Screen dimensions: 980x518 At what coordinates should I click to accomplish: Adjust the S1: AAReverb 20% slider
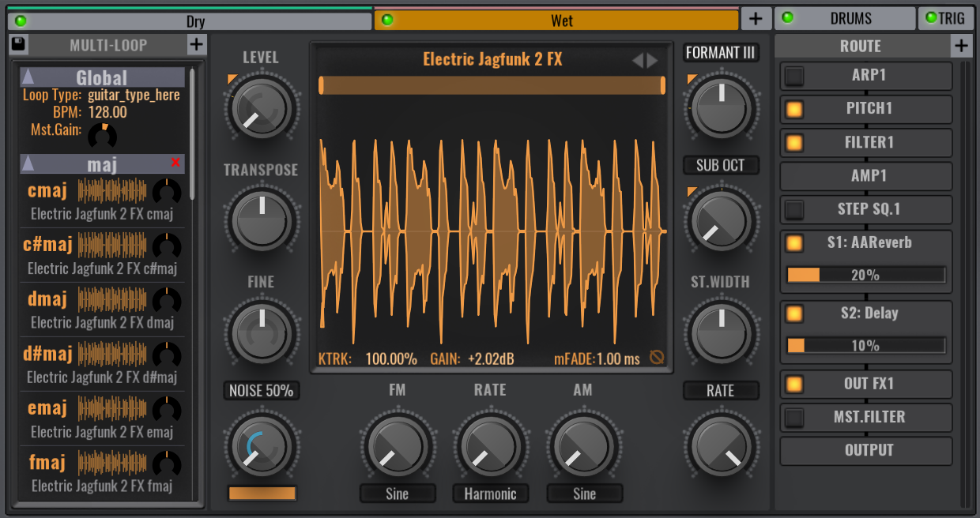pyautogui.click(x=866, y=275)
